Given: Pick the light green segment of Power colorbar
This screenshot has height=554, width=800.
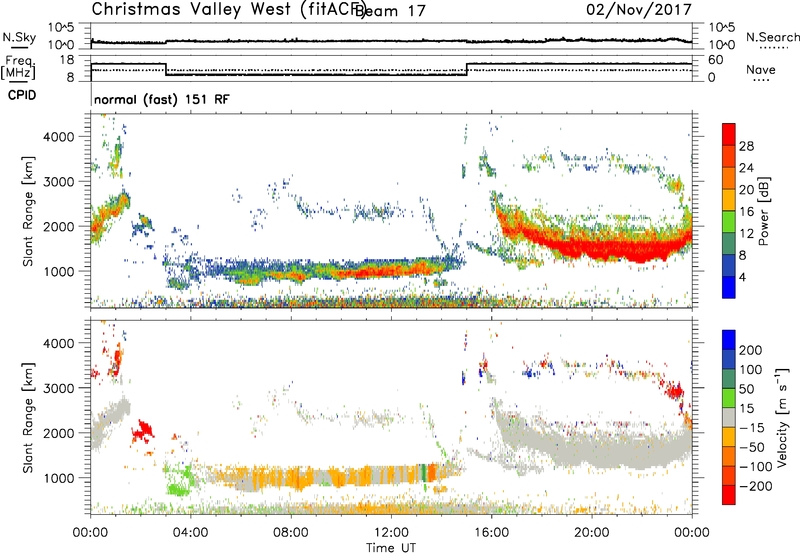Looking at the screenshot, I should point(729,221).
